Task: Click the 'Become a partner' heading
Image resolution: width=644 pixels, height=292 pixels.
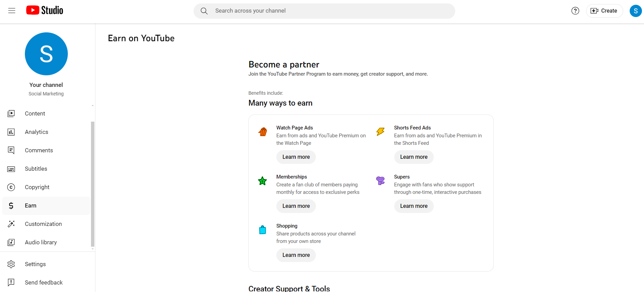Action: [284, 64]
